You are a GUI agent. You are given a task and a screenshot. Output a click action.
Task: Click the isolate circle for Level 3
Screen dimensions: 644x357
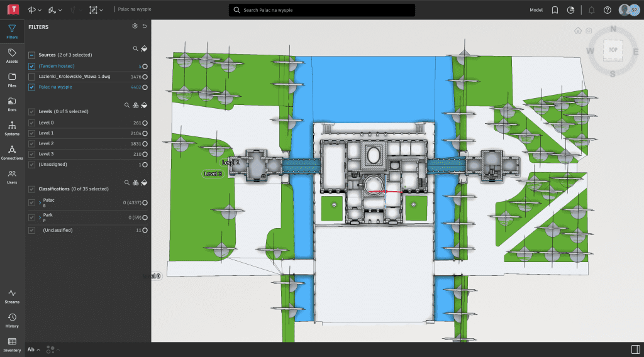coord(145,154)
